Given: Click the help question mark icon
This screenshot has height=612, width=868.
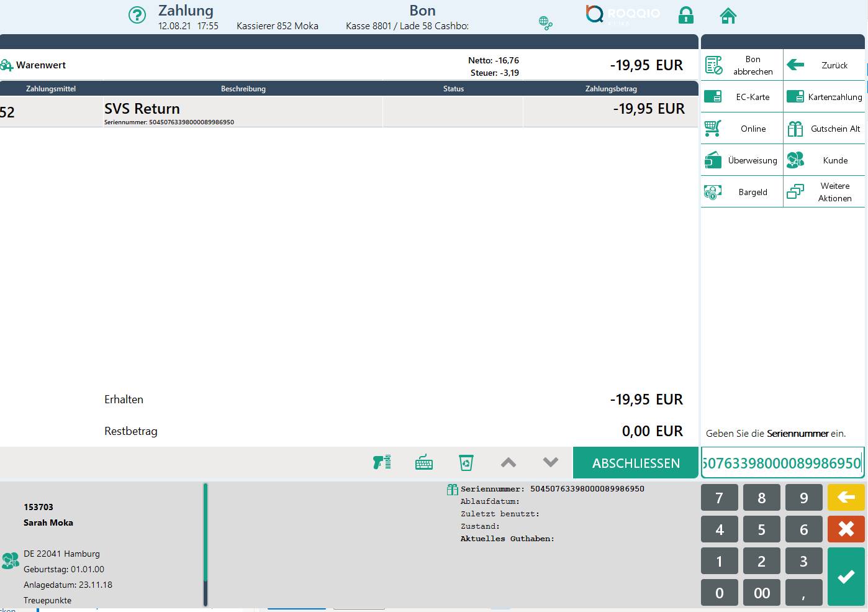Looking at the screenshot, I should click(x=137, y=15).
